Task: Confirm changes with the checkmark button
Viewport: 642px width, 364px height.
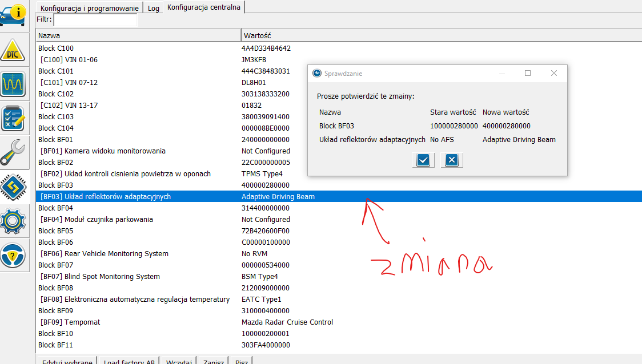Action: click(423, 160)
